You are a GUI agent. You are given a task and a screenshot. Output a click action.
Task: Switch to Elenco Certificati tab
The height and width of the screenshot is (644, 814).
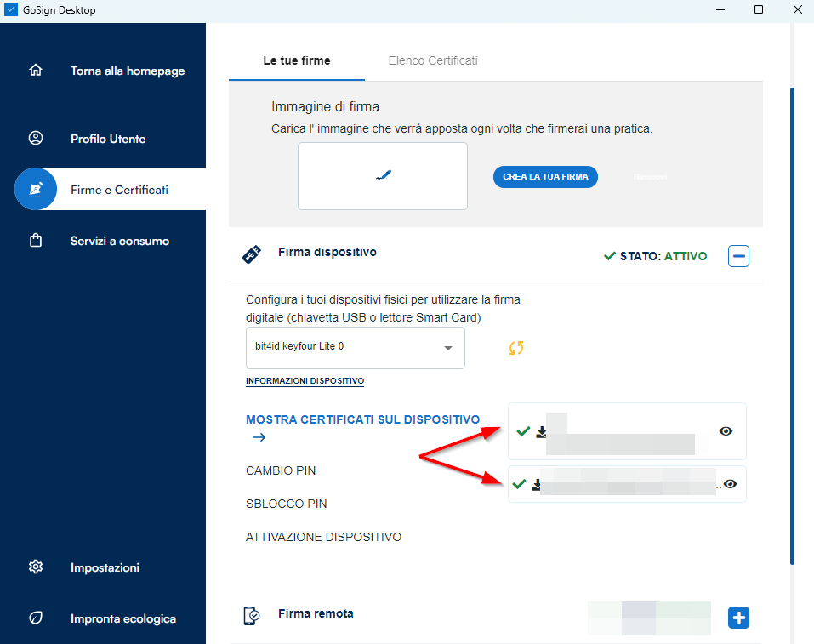click(432, 60)
